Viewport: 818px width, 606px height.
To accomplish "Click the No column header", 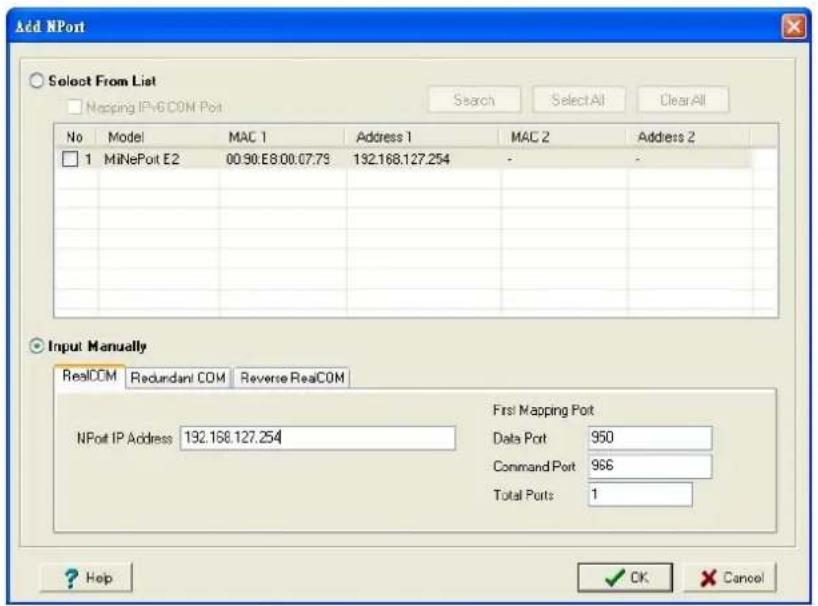I will tap(75, 137).
